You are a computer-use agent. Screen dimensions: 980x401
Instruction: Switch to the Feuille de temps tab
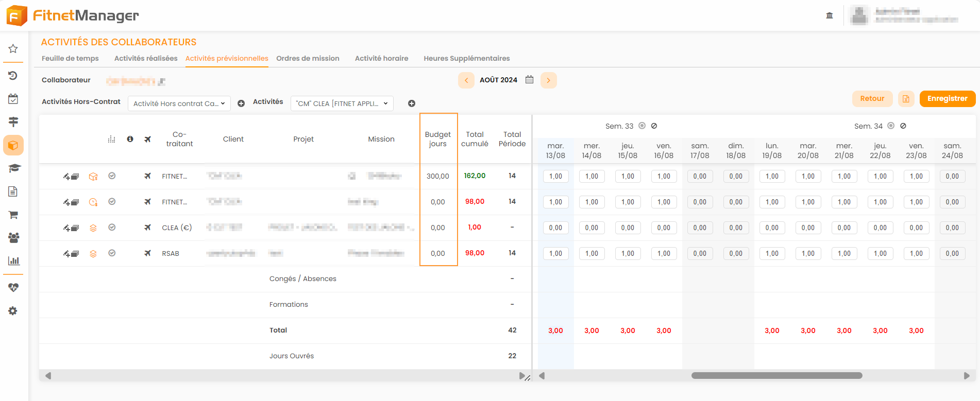(70, 58)
